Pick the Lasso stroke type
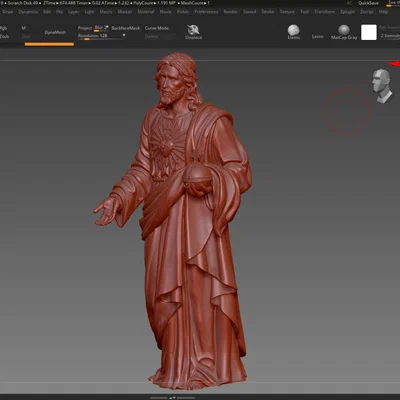Image resolution: width=400 pixels, height=400 pixels. (318, 36)
